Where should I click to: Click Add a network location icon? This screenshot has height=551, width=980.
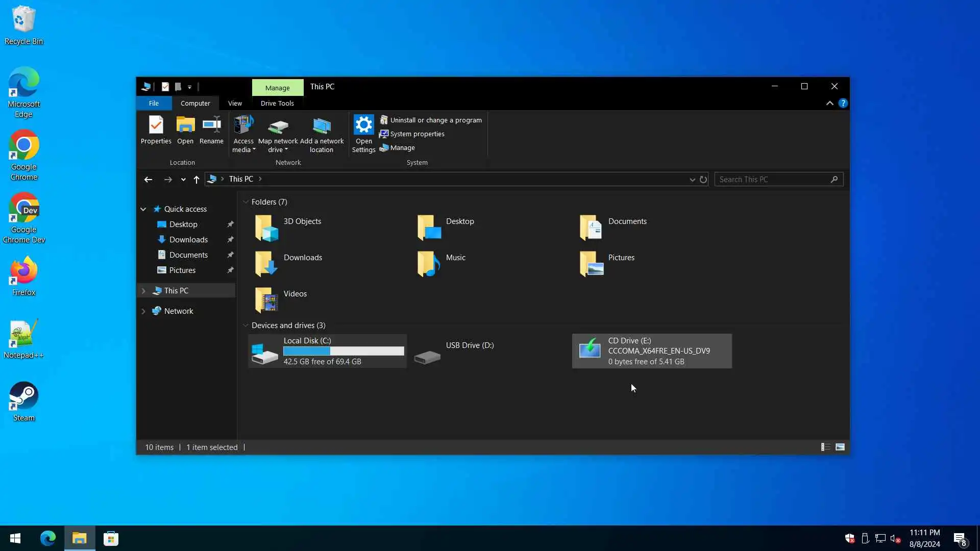(x=322, y=126)
